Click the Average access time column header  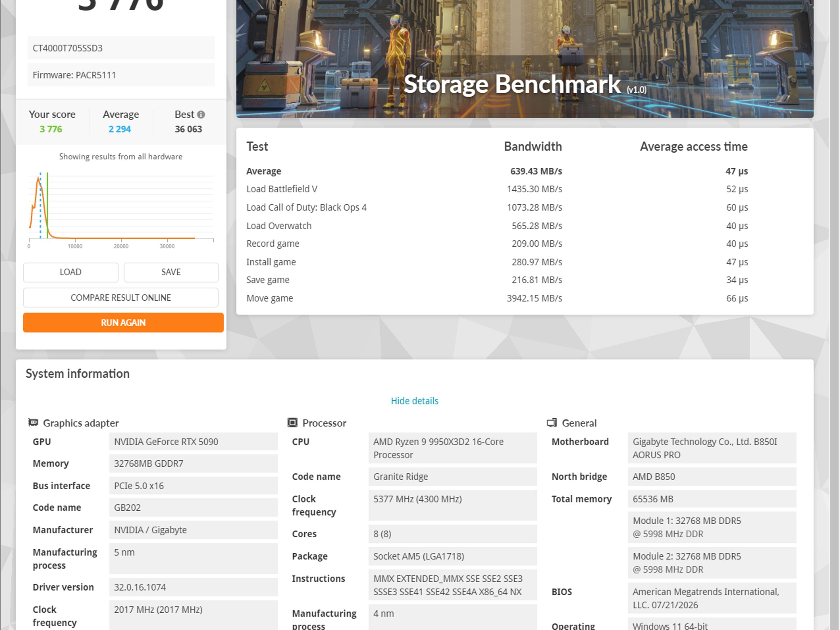click(694, 146)
